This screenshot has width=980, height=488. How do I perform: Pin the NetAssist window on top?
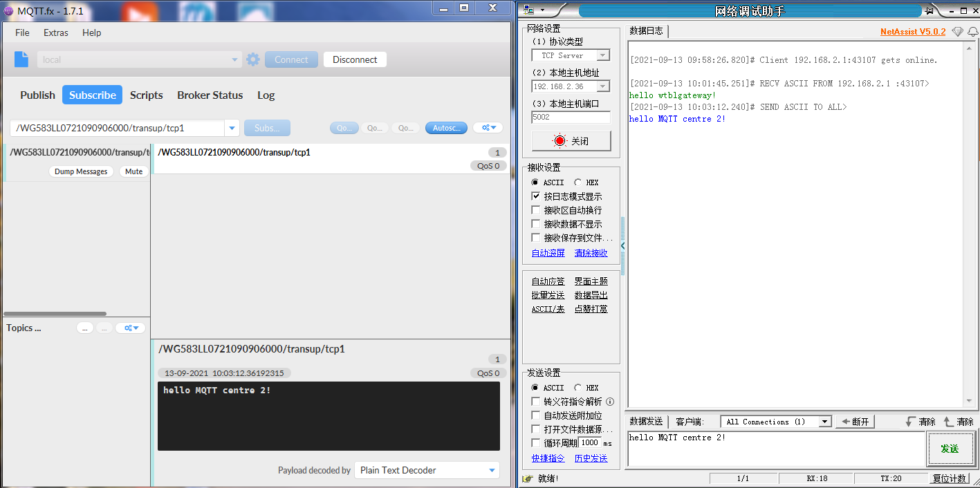coord(930,10)
